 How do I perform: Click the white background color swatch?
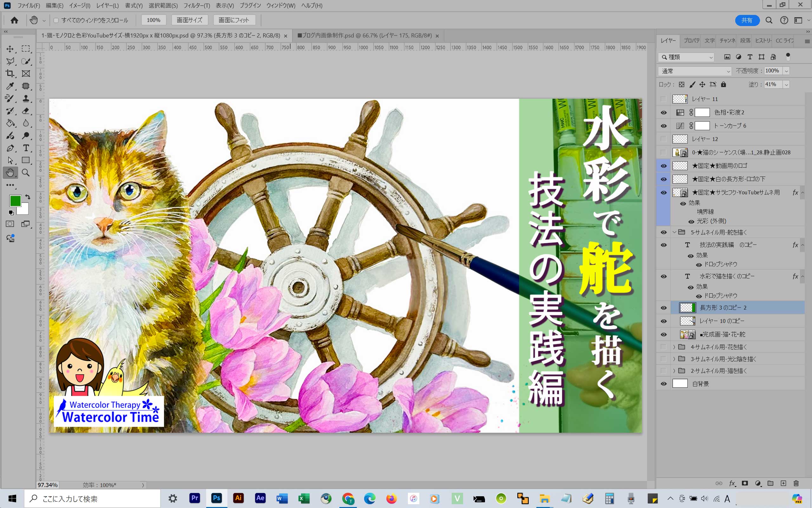point(24,210)
